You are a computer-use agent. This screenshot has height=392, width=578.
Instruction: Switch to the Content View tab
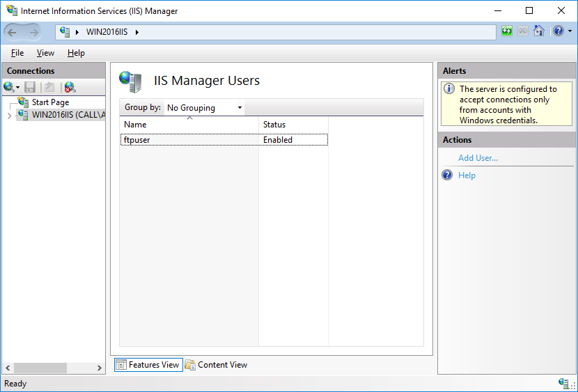click(216, 365)
